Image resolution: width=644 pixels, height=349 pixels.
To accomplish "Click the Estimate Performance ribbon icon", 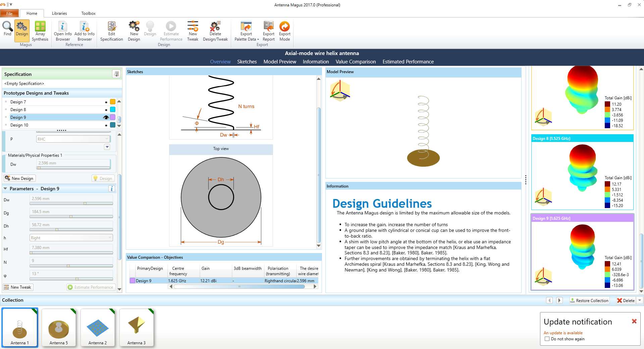I will 171,26.
